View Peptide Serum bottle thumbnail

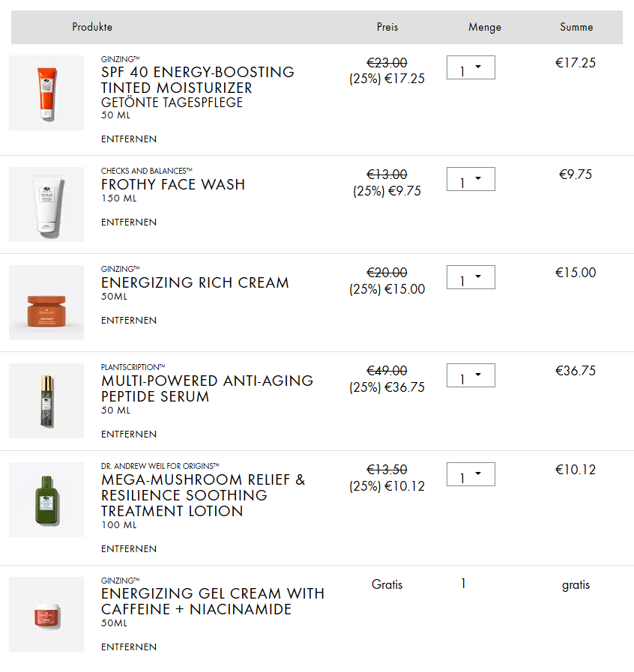[46, 401]
